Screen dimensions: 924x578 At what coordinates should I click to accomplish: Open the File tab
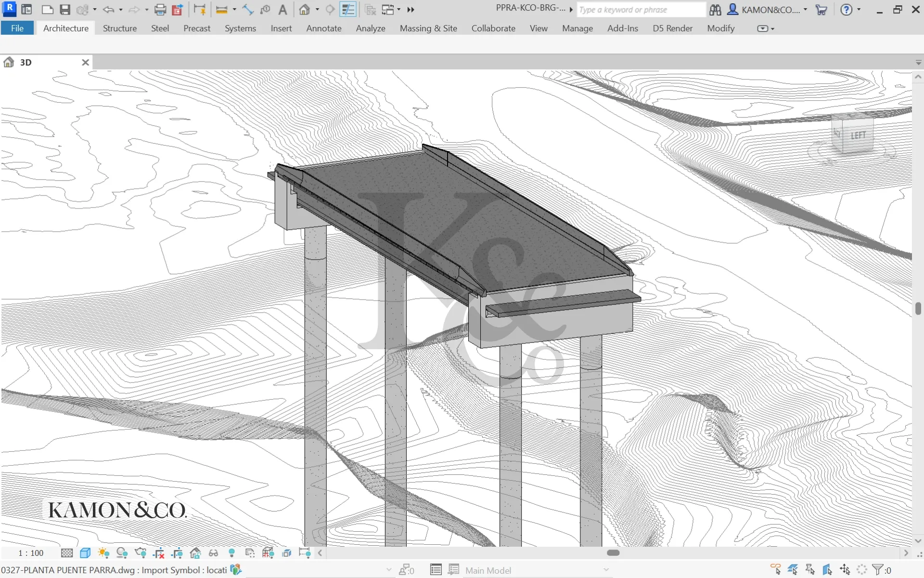(x=17, y=28)
